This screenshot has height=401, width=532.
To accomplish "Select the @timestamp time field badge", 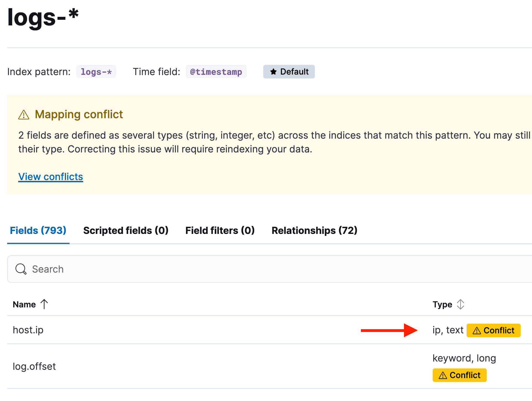I will 216,72.
